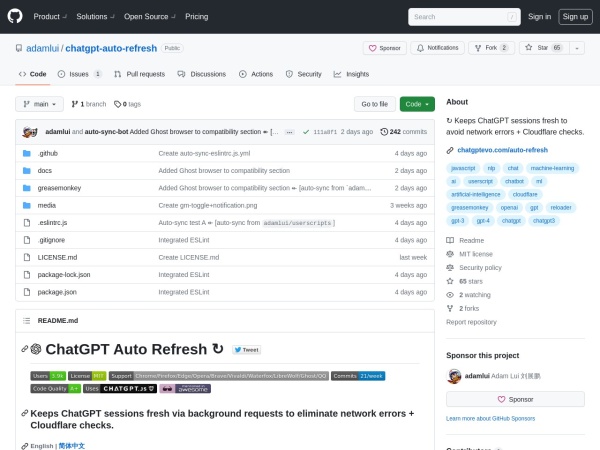Click the LICENSE.md file icon

(x=27, y=258)
